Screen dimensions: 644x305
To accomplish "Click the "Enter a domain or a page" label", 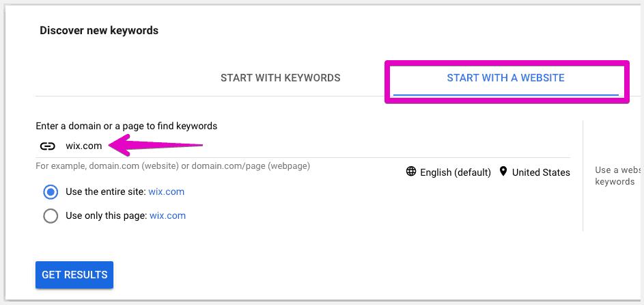I will click(x=126, y=127).
